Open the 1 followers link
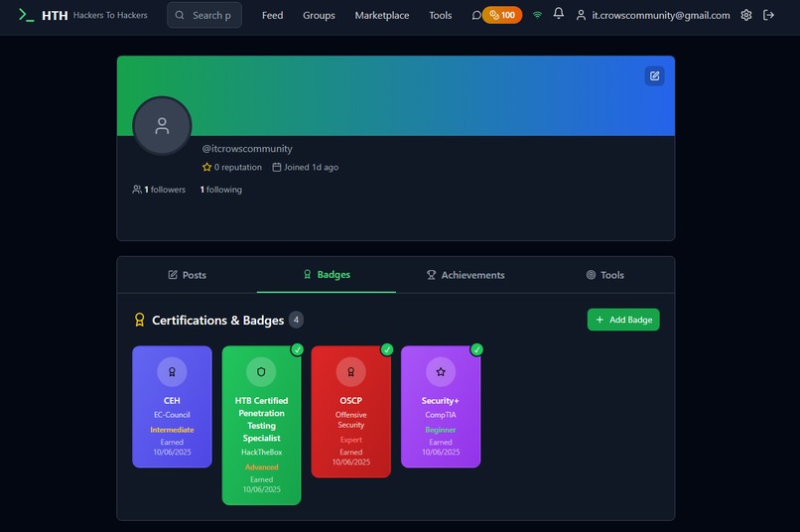Screen dimensions: 800x532 tap(159, 190)
